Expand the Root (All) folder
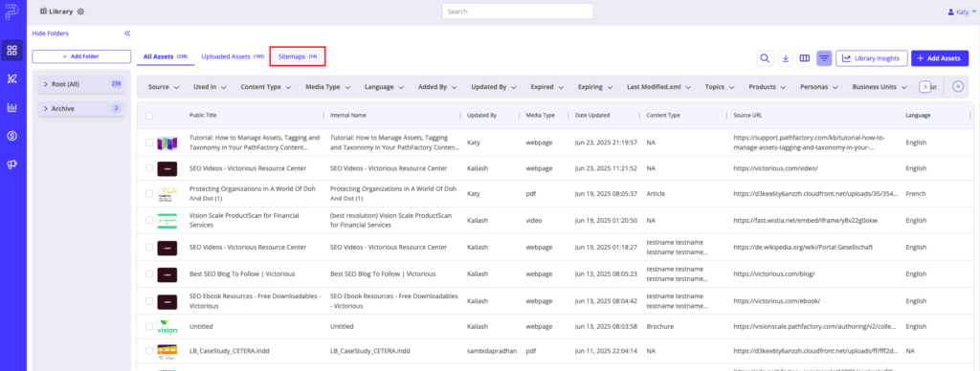The height and width of the screenshot is (371, 980). coord(46,84)
